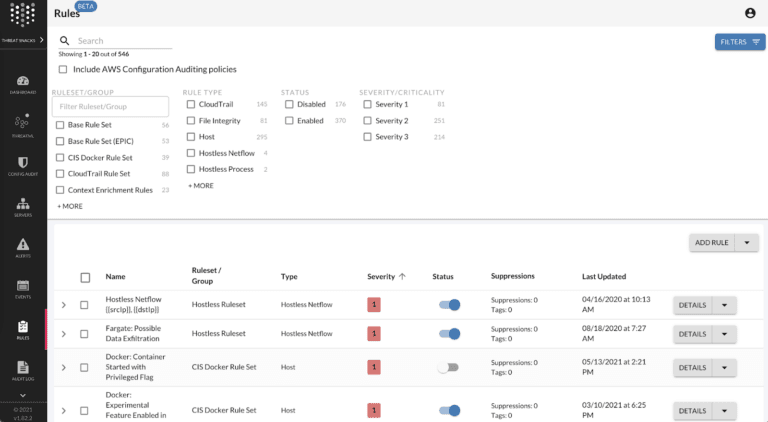Open the Audit Log sidebar icon
This screenshot has width=768, height=422.
22,370
